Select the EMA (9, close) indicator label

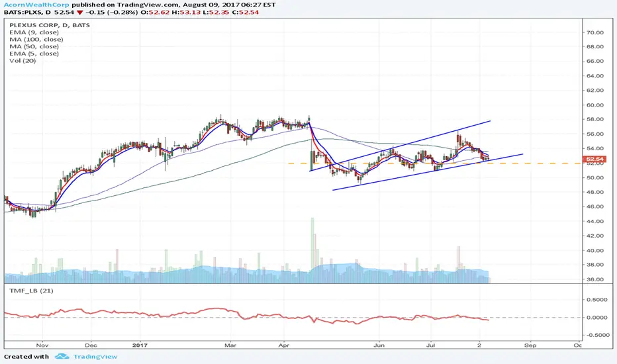tap(34, 32)
